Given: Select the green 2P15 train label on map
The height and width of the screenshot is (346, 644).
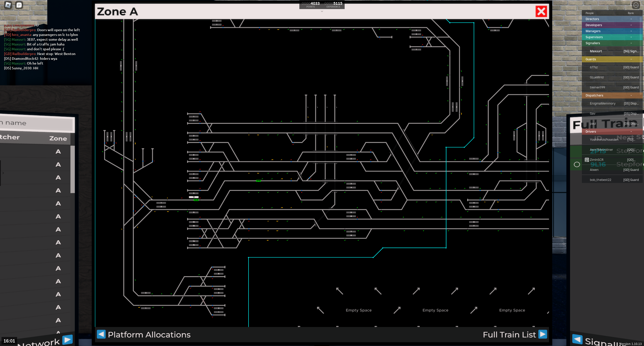Looking at the screenshot, I should [258, 181].
